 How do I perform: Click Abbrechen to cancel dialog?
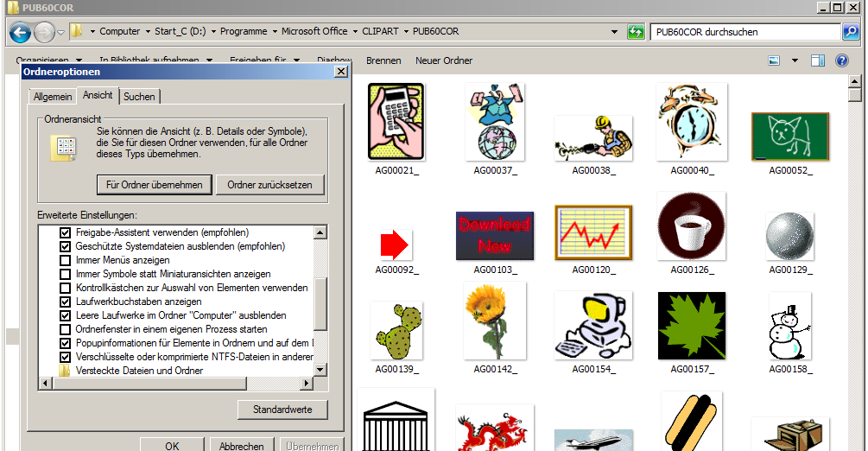241,445
